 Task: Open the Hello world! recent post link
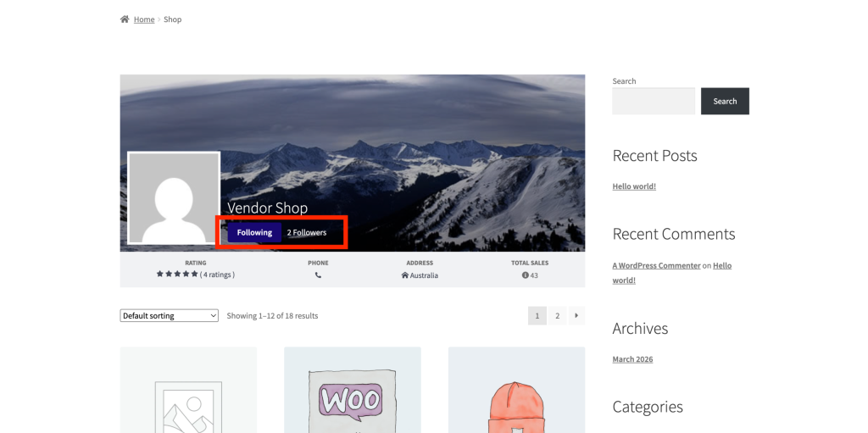[x=634, y=186]
